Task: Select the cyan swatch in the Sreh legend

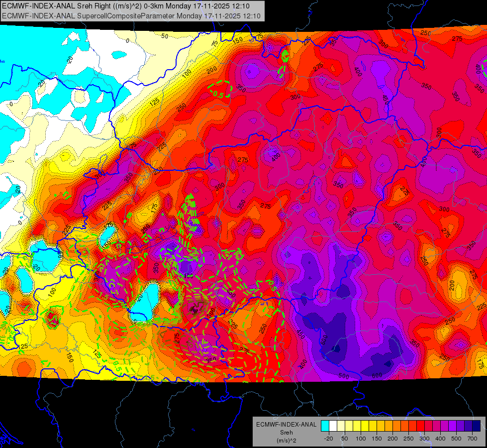Action: [325, 426]
